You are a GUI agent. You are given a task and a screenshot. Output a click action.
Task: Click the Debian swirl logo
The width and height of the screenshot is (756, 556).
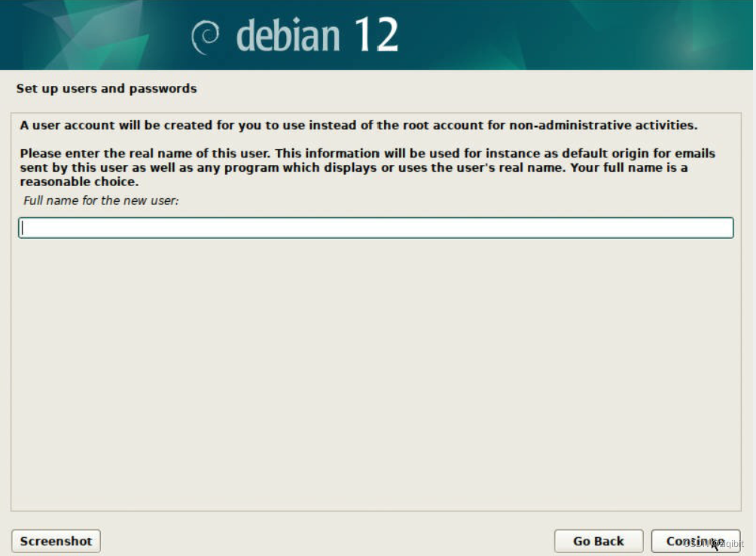coord(205,38)
